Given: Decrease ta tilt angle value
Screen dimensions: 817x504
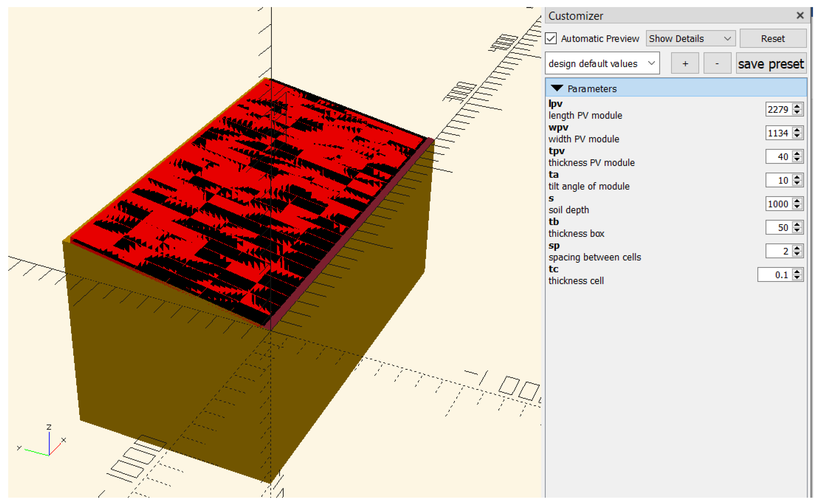Looking at the screenshot, I should click(x=797, y=183).
